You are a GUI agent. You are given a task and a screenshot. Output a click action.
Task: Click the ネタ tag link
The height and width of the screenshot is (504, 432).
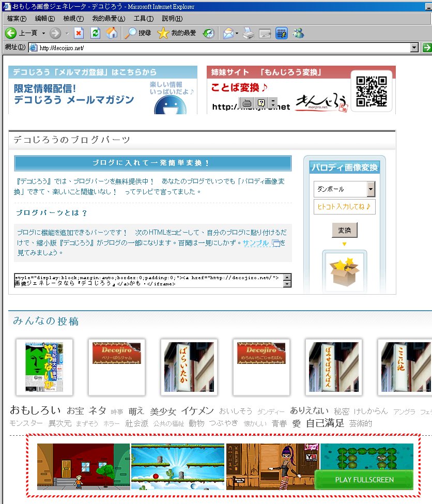(97, 410)
